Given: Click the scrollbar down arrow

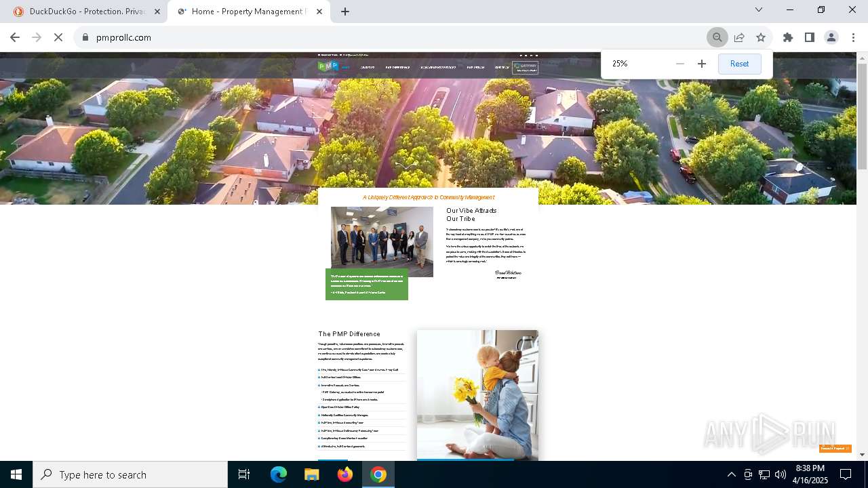Looking at the screenshot, I should pos(862,455).
